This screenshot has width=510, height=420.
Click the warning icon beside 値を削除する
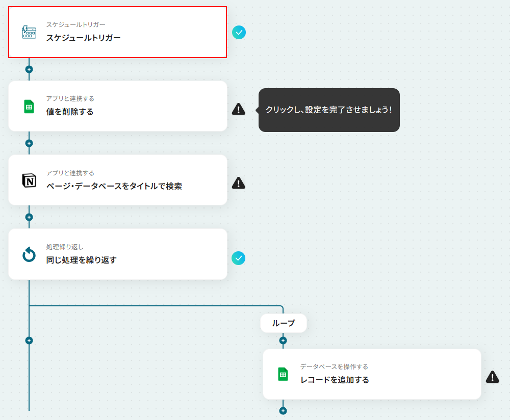(238, 109)
